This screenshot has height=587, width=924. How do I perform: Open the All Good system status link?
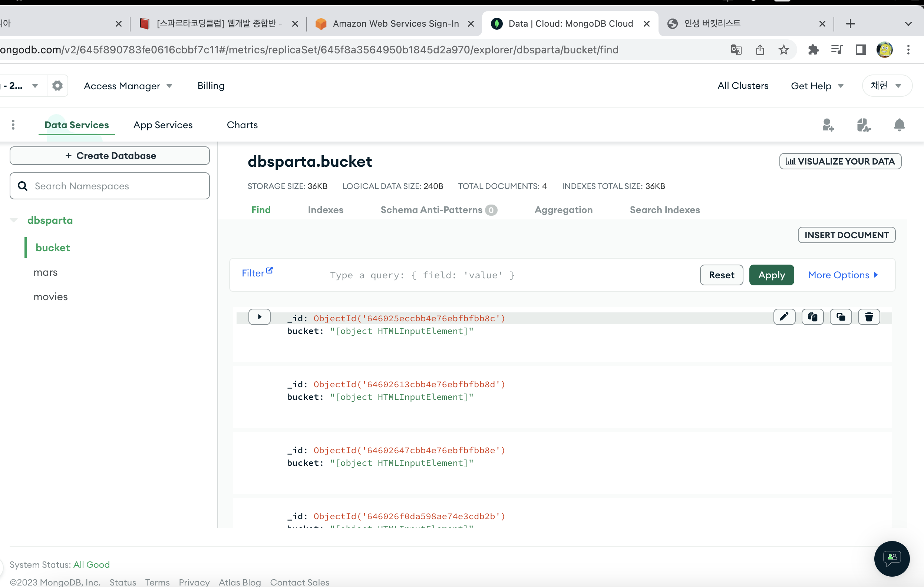tap(91, 564)
